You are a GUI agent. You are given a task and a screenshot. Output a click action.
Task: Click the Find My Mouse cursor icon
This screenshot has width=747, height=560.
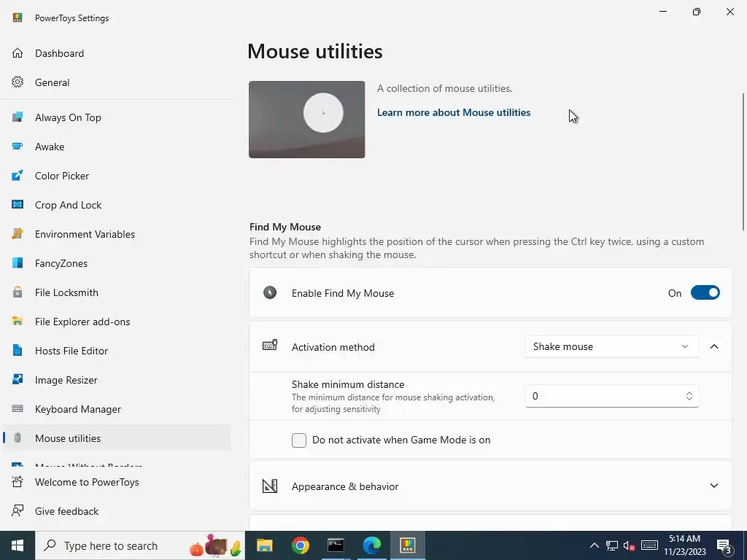tap(270, 292)
